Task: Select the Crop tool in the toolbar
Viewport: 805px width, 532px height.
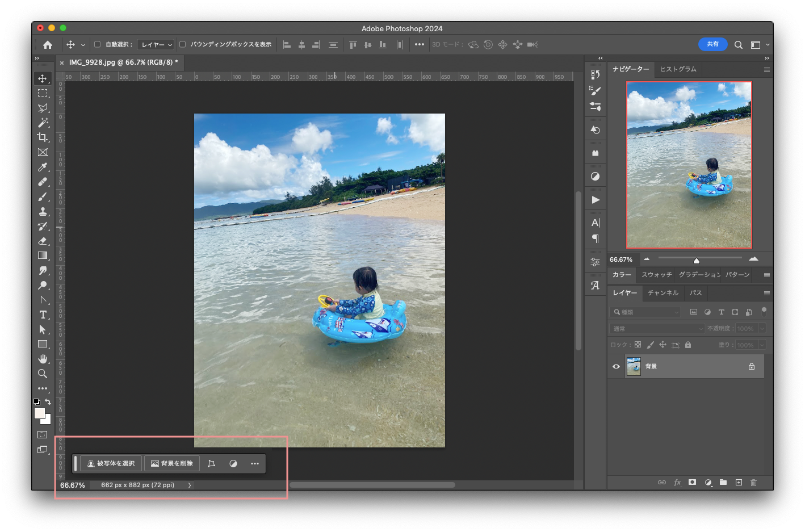Action: tap(43, 137)
